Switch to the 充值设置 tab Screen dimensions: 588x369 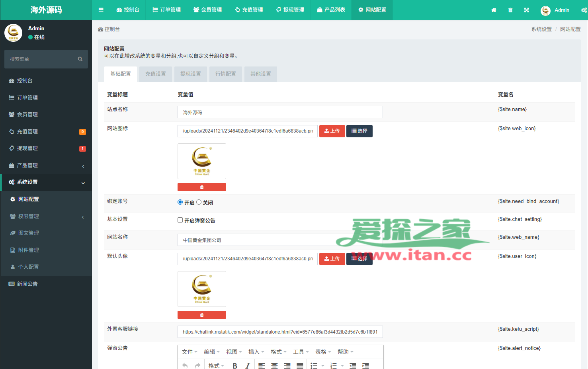pyautogui.click(x=156, y=74)
